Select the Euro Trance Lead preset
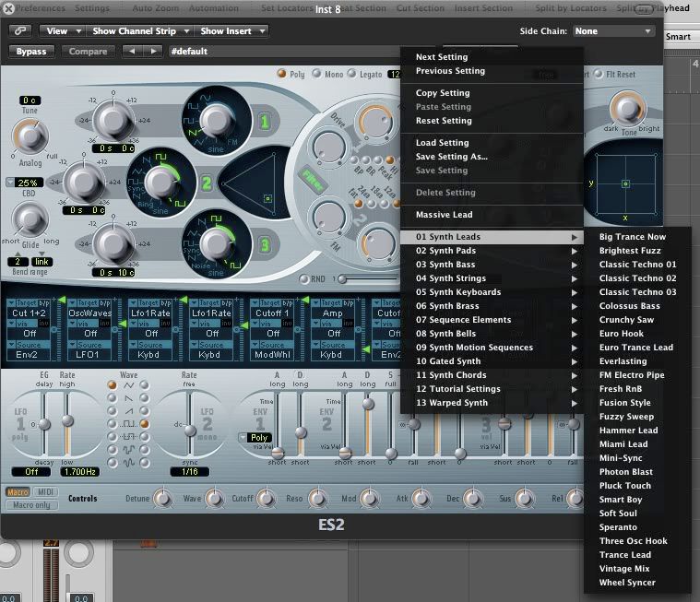Image resolution: width=700 pixels, height=602 pixels. pos(635,348)
